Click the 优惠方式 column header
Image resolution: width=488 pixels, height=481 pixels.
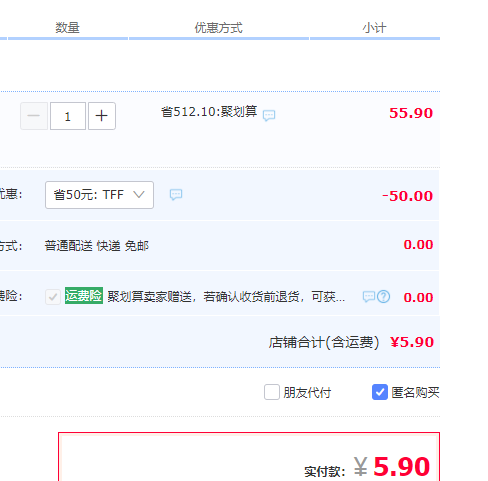click(219, 28)
